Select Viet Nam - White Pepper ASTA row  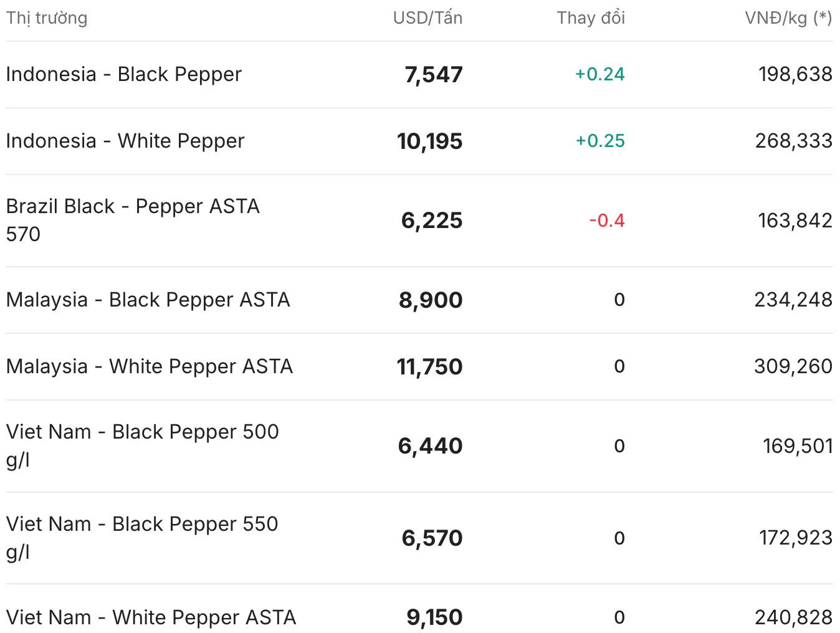pos(151,617)
